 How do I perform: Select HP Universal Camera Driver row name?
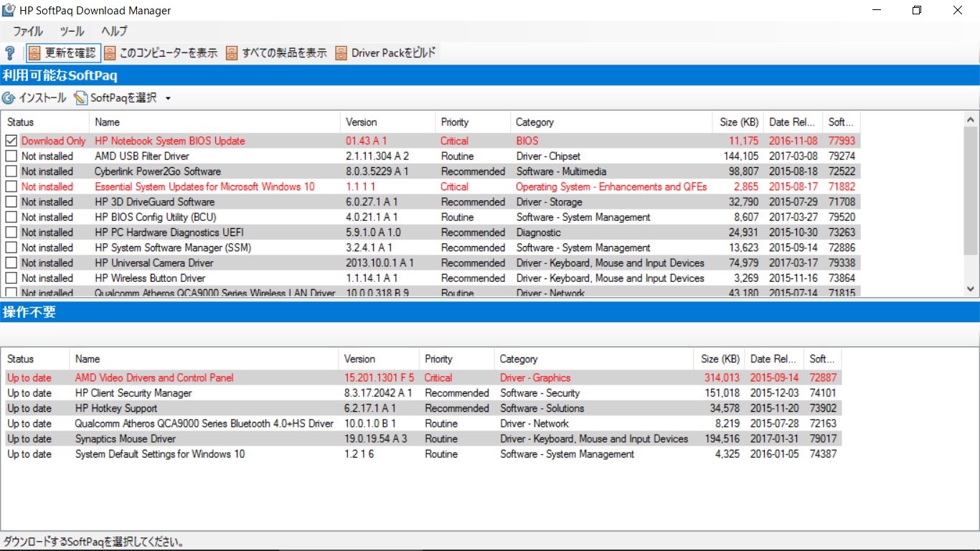[x=154, y=263]
